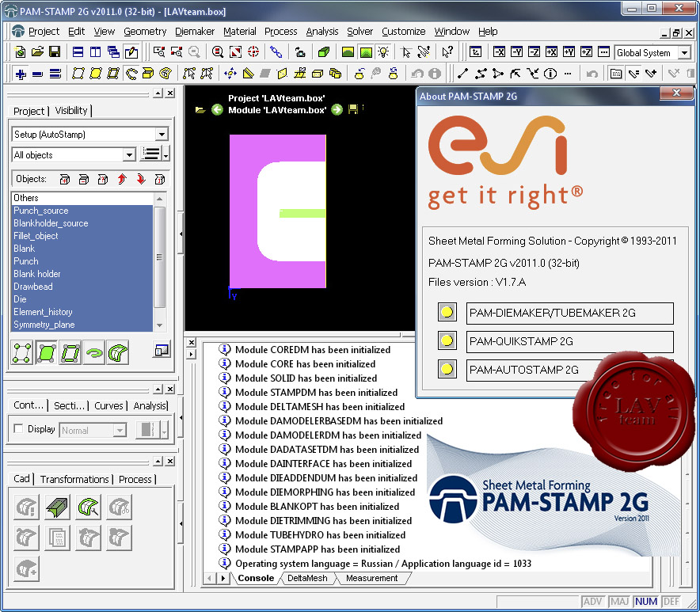This screenshot has width=700, height=612.
Task: Click the red crosshair center icon
Action: [x=253, y=52]
